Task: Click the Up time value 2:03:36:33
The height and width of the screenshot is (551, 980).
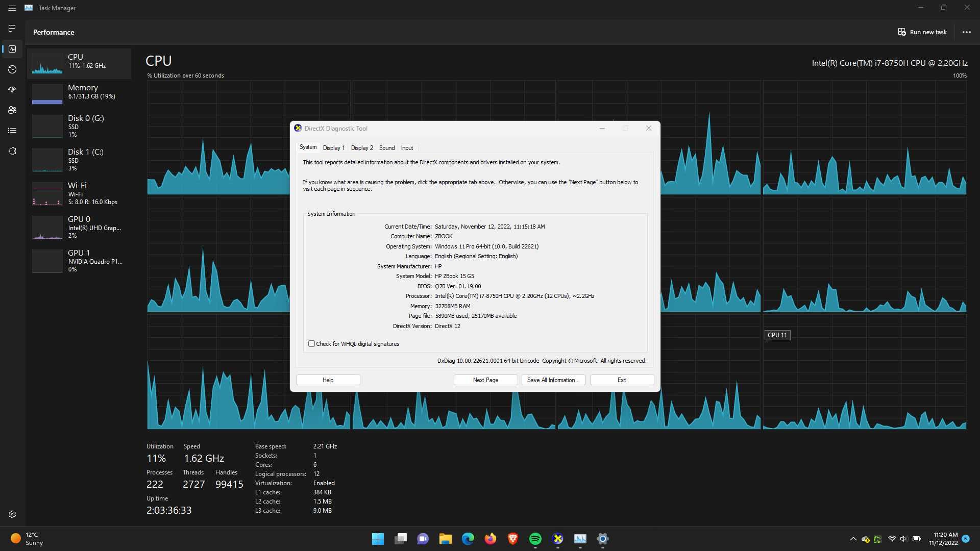Action: pyautogui.click(x=169, y=510)
